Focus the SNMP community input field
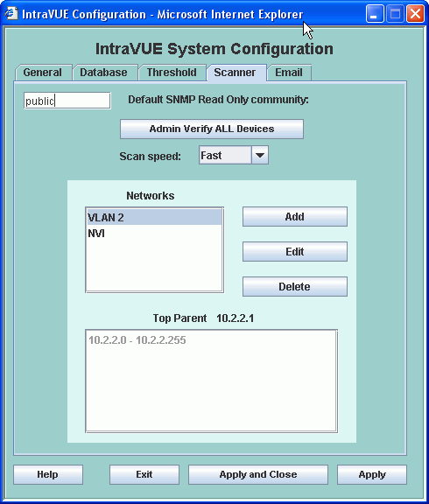 click(x=67, y=101)
